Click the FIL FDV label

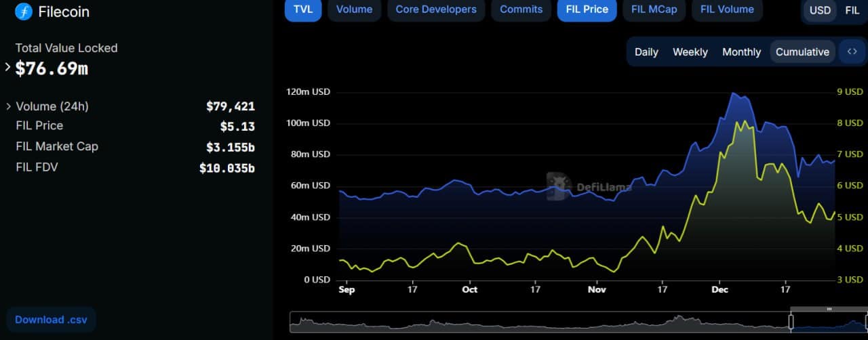[x=37, y=167]
